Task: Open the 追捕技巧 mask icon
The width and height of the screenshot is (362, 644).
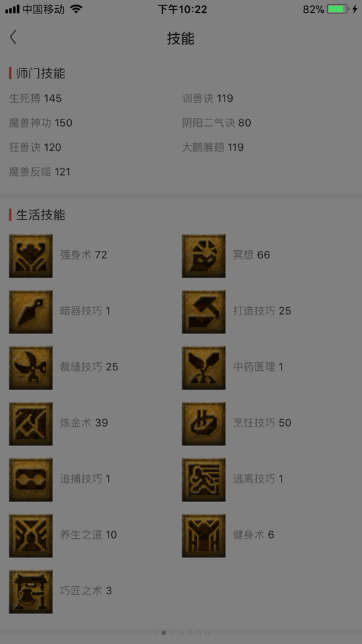Action: [31, 479]
